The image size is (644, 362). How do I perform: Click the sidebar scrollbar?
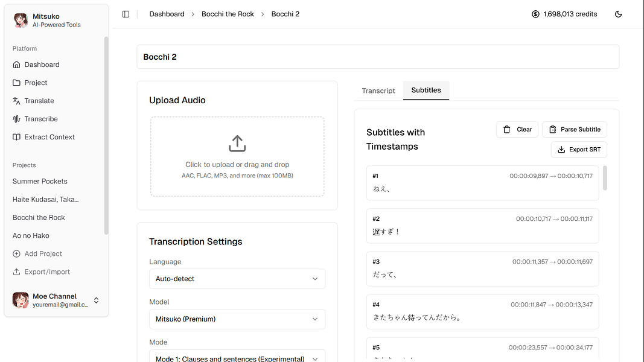(106, 135)
